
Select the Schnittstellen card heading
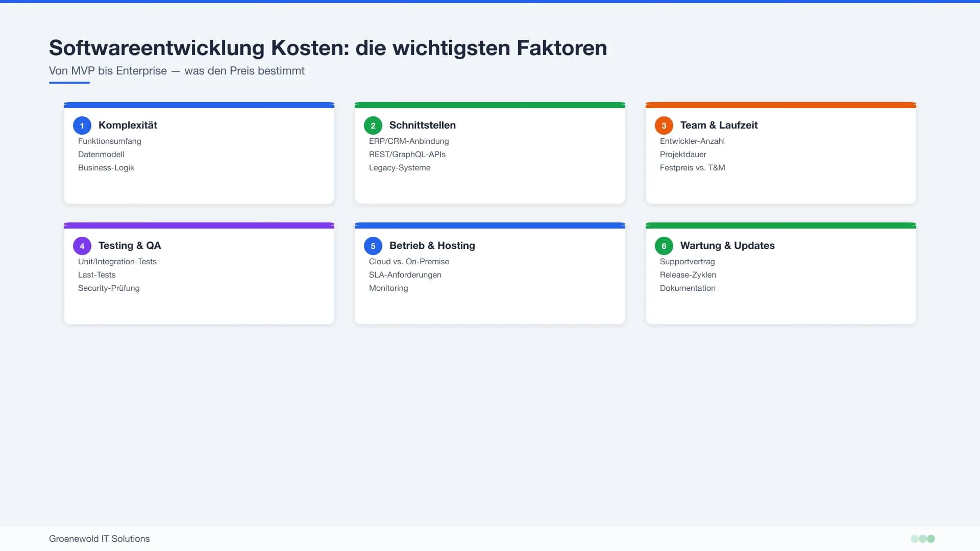point(423,125)
